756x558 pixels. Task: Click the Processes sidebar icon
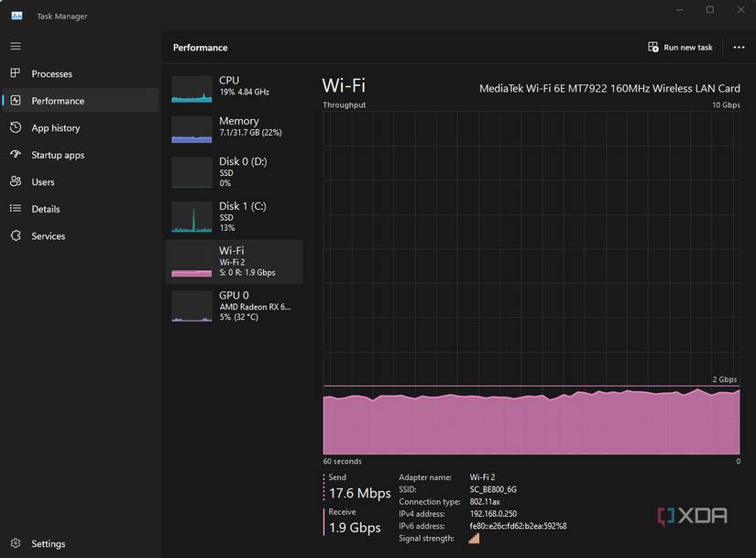16,73
